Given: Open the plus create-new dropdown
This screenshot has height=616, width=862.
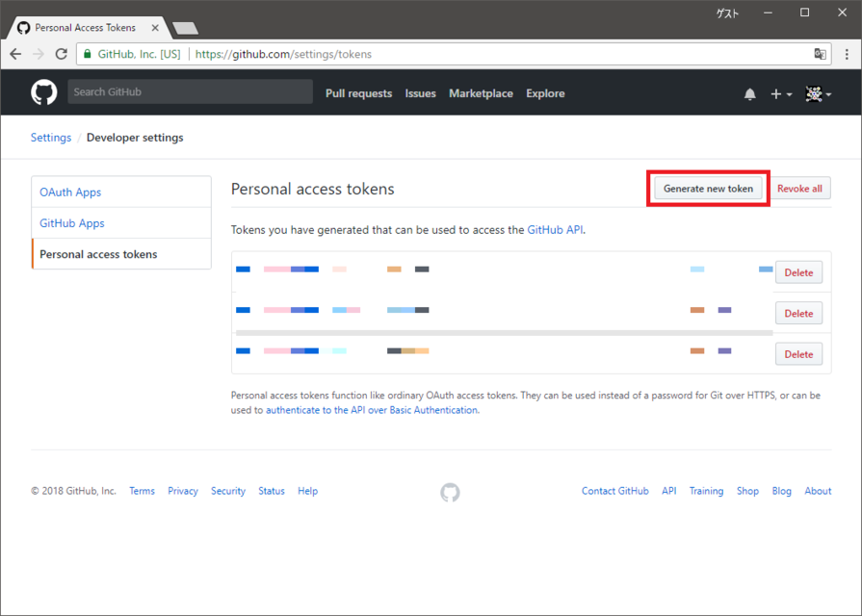Looking at the screenshot, I should (x=780, y=93).
